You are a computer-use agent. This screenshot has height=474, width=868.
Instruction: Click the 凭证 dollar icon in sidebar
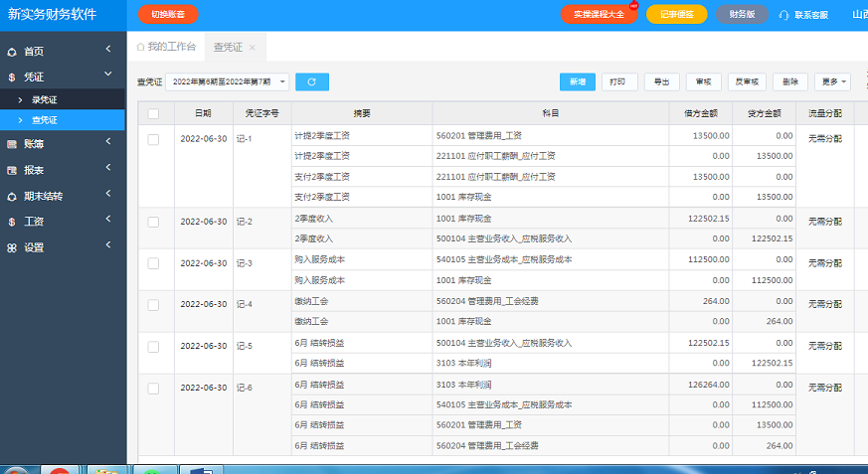(x=12, y=78)
